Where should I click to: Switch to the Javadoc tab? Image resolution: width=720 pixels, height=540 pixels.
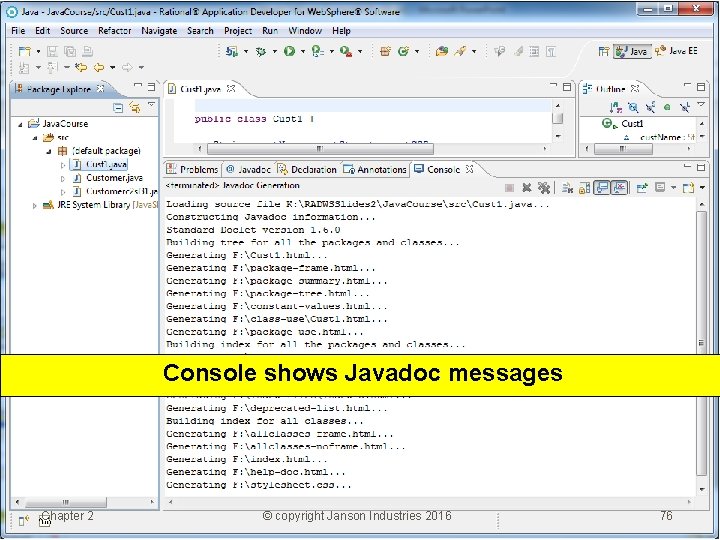[249, 169]
